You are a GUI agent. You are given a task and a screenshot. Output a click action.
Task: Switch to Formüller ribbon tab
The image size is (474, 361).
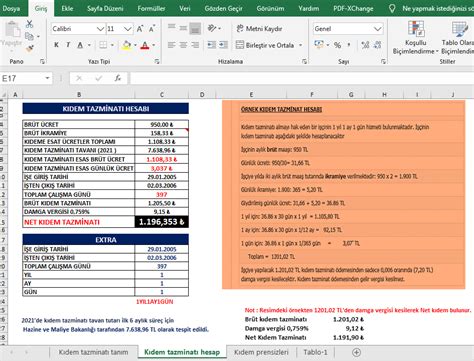(151, 9)
